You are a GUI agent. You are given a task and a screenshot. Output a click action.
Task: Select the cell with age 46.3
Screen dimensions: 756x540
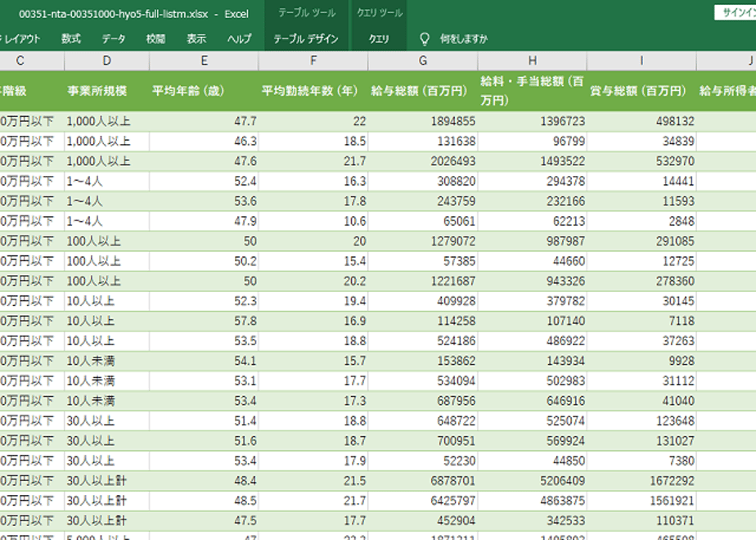204,142
